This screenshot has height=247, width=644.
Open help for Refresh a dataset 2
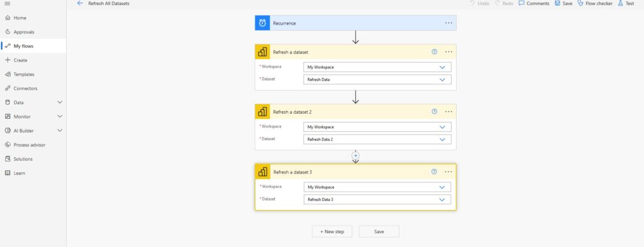435,112
